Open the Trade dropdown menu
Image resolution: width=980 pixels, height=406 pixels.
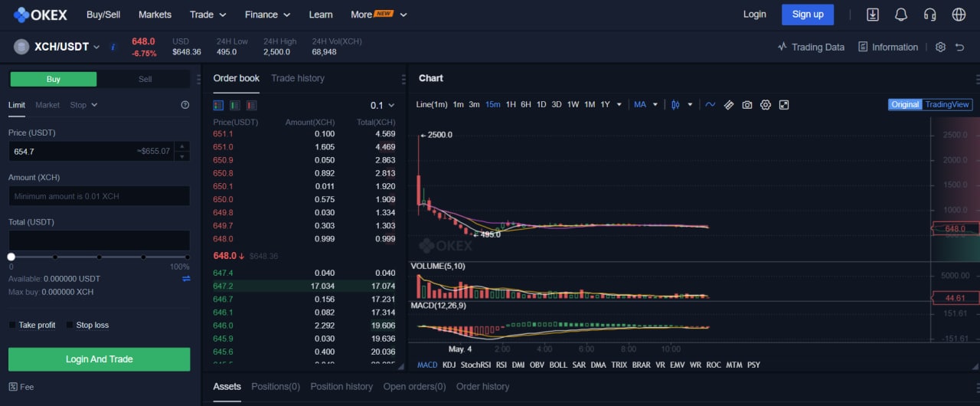point(208,15)
